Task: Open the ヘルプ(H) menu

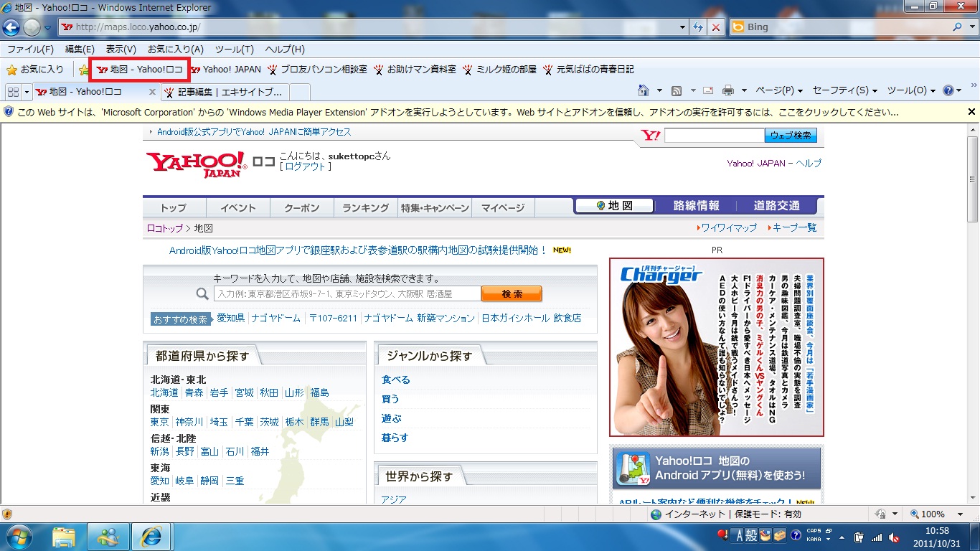Action: tap(285, 50)
